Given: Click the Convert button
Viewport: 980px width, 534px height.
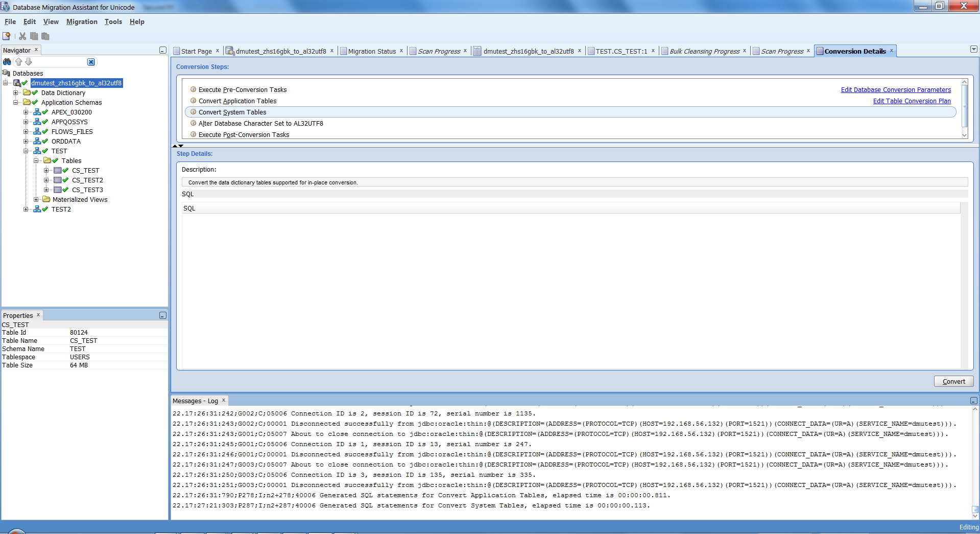Looking at the screenshot, I should coord(953,381).
